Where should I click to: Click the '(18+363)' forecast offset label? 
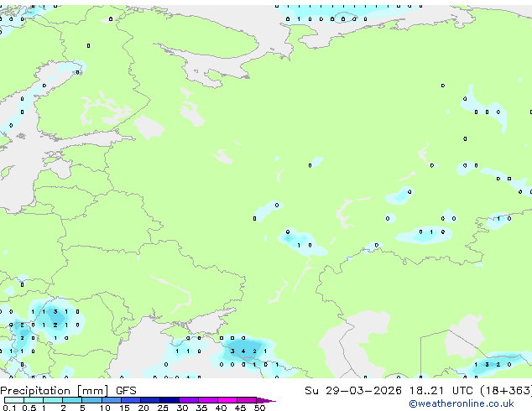coord(505,391)
